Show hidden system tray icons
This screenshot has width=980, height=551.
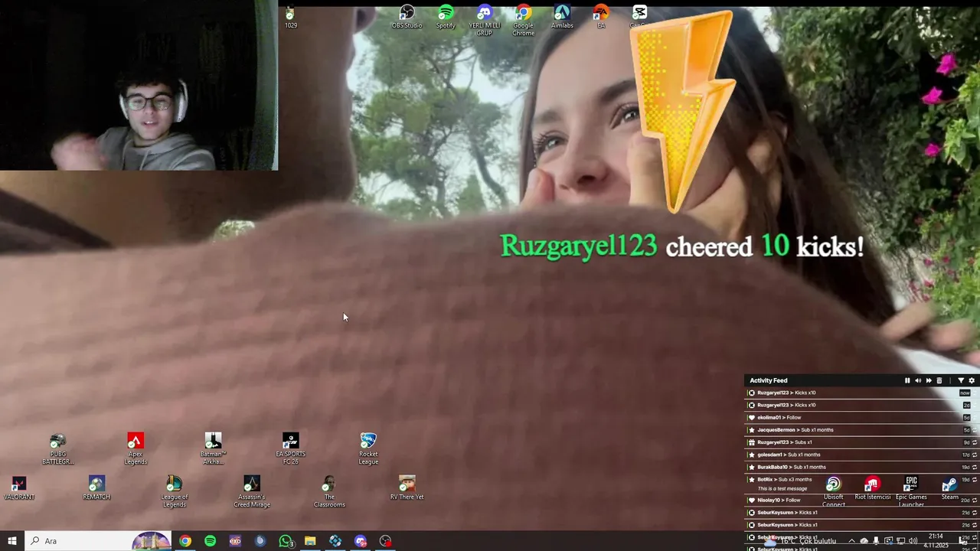coord(851,541)
